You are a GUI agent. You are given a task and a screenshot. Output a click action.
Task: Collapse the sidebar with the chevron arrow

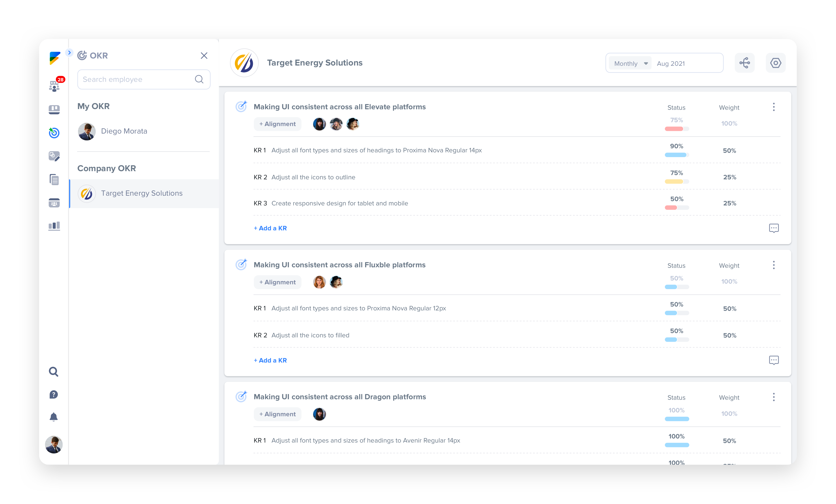click(69, 53)
